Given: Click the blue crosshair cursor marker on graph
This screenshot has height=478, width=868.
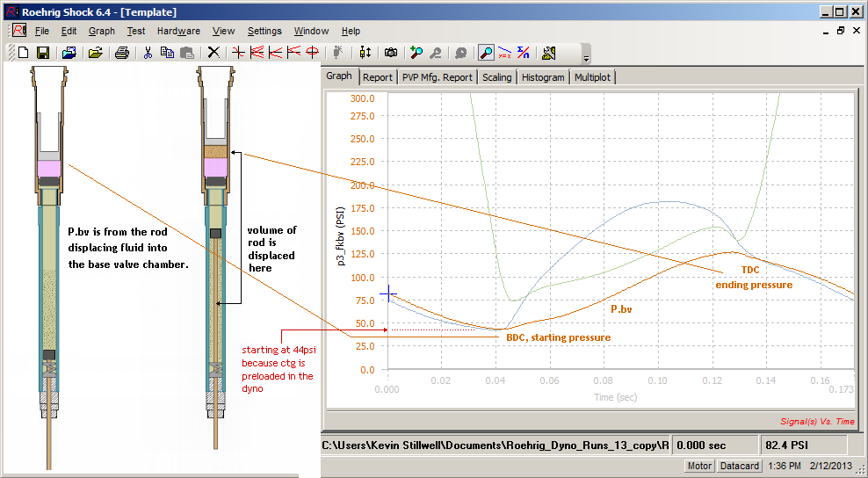Looking at the screenshot, I should 387,293.
